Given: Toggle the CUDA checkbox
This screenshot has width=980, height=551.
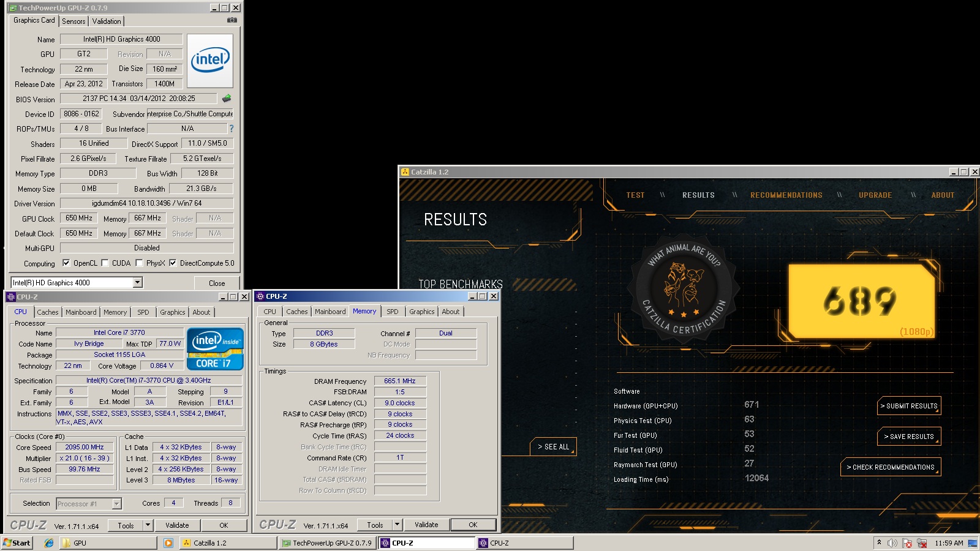Looking at the screenshot, I should [x=105, y=263].
